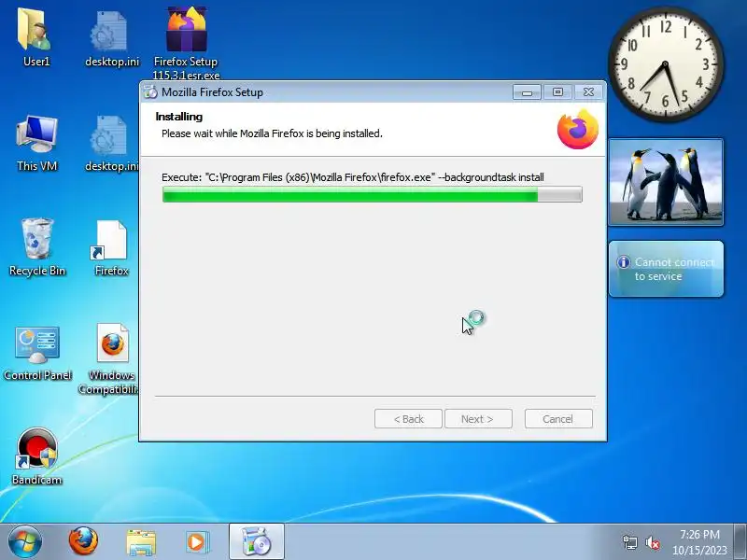
Task: Click the Please wait while Mozilla Firefox text
Action: coord(272,133)
